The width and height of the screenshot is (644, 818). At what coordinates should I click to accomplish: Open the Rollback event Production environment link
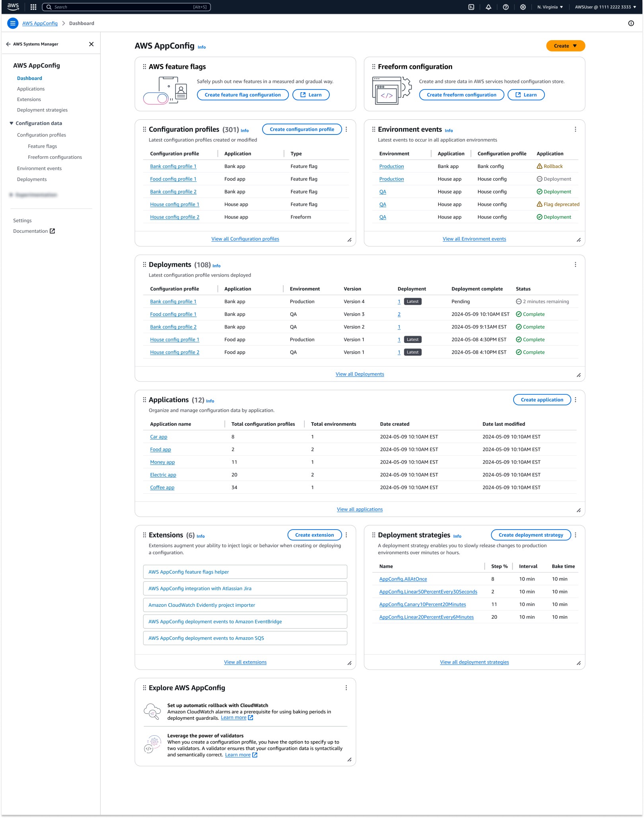pos(391,167)
